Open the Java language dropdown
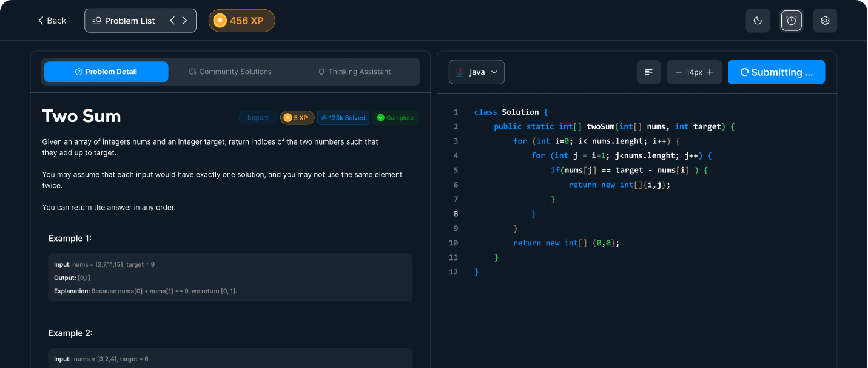868x368 pixels. (x=476, y=72)
